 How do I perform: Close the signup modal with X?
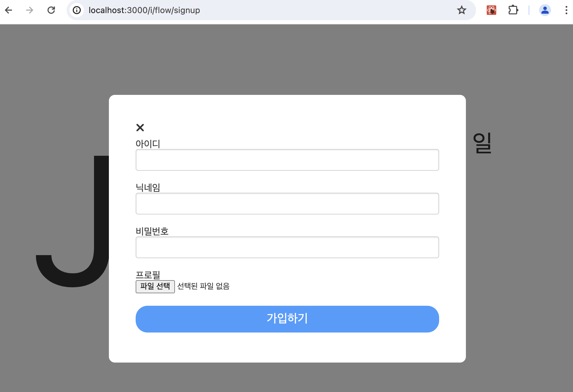point(140,128)
